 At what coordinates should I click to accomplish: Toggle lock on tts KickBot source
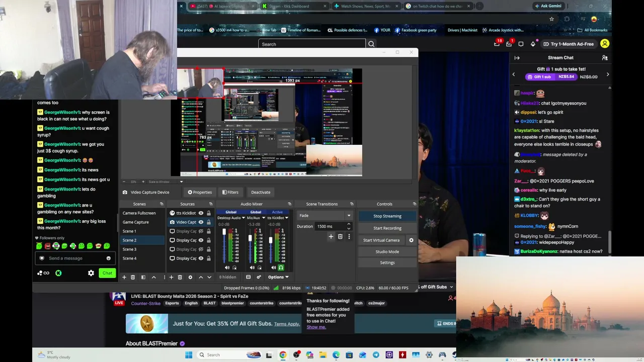209,213
